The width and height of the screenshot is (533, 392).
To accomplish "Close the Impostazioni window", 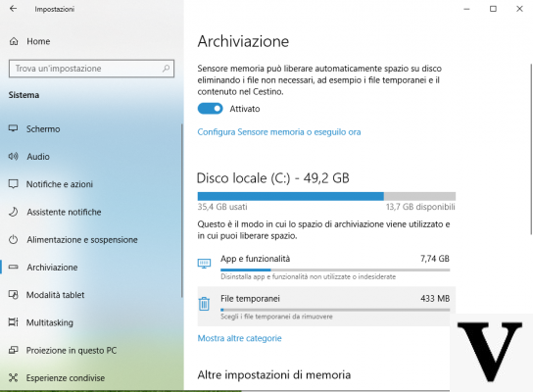I will [519, 9].
